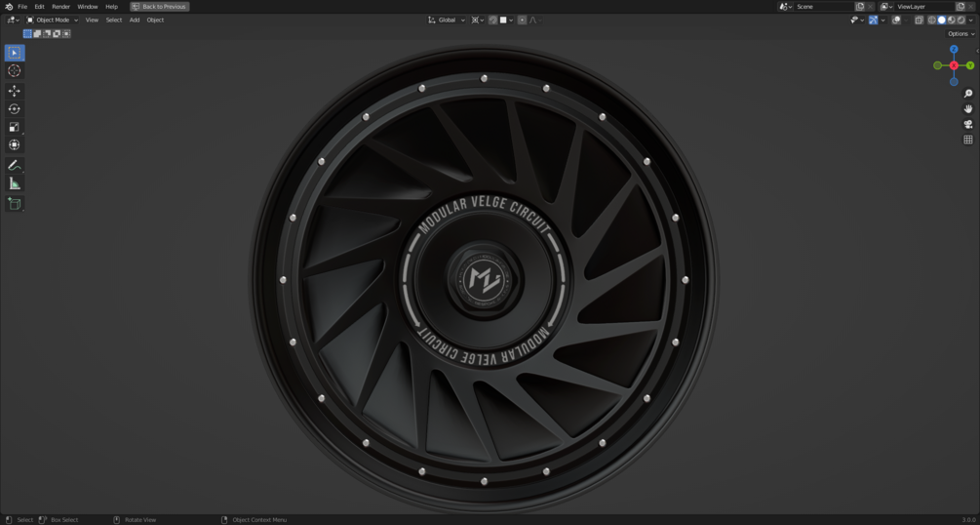Toggle proportional editing
The image size is (980, 525).
[x=522, y=20]
